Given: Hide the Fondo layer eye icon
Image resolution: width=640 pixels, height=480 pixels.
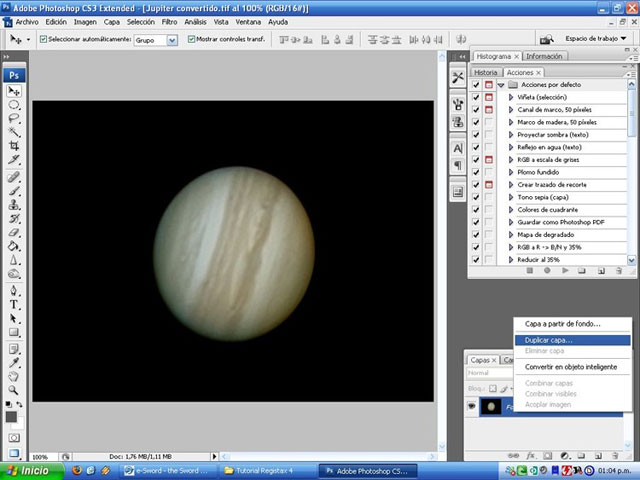Looking at the screenshot, I should pos(471,407).
